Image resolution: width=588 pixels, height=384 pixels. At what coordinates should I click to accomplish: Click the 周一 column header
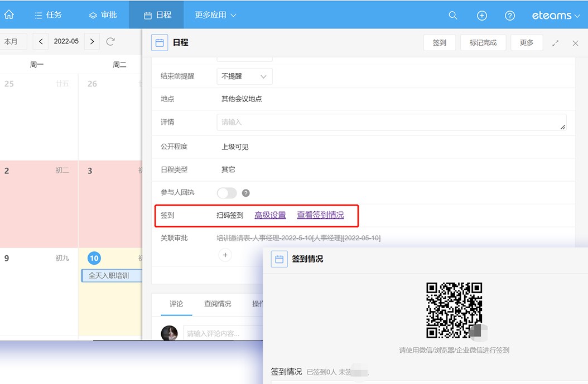coord(37,65)
